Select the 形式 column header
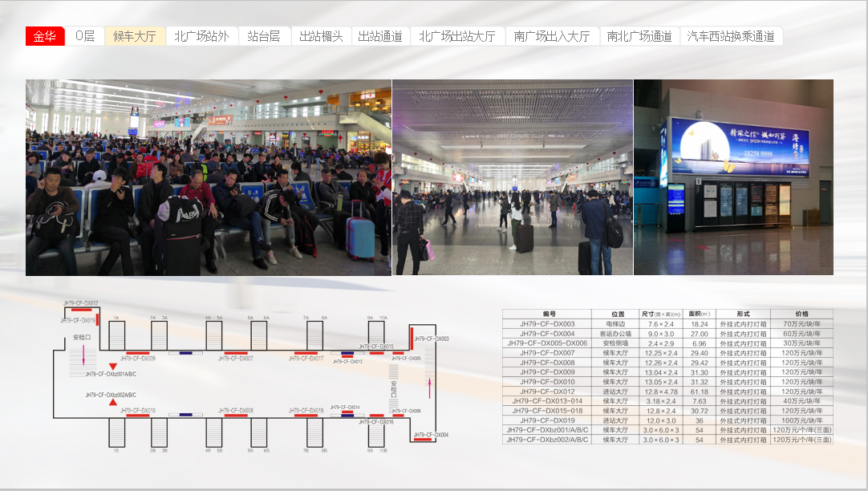The height and width of the screenshot is (491, 868). (743, 314)
